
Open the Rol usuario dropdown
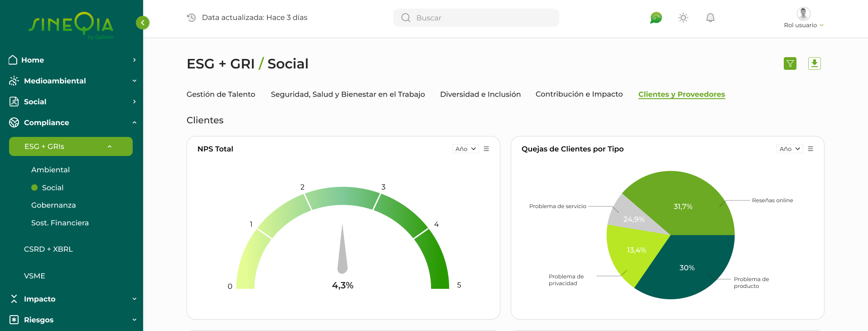[x=804, y=25]
